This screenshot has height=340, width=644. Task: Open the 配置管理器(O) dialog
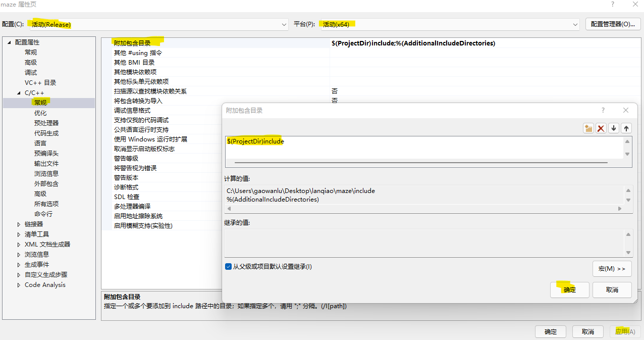point(613,24)
